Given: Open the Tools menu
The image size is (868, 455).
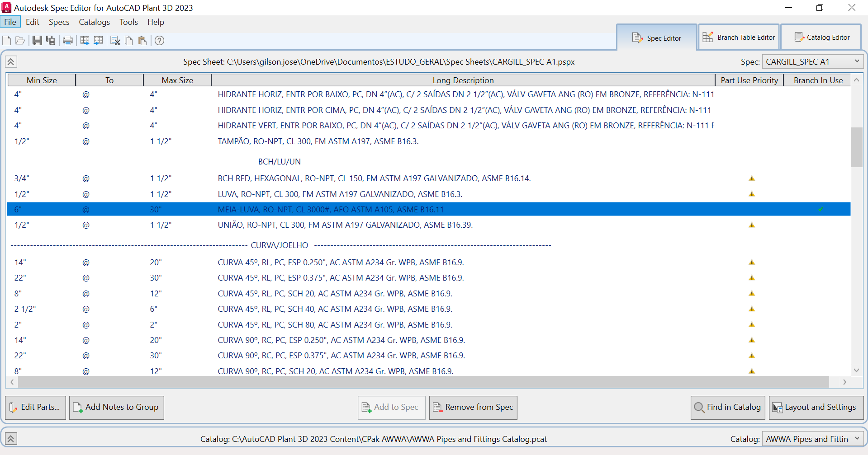Looking at the screenshot, I should point(128,22).
